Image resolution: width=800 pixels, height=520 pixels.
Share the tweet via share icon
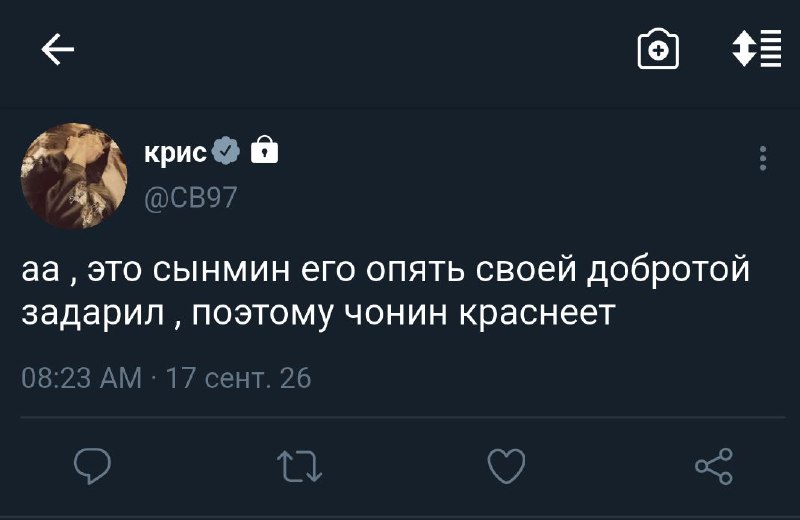pyautogui.click(x=714, y=466)
